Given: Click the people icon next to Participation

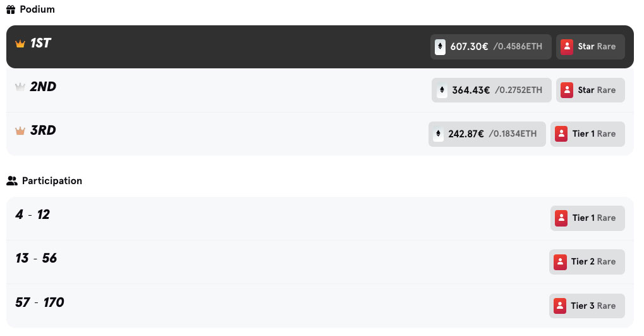Looking at the screenshot, I should click(12, 180).
